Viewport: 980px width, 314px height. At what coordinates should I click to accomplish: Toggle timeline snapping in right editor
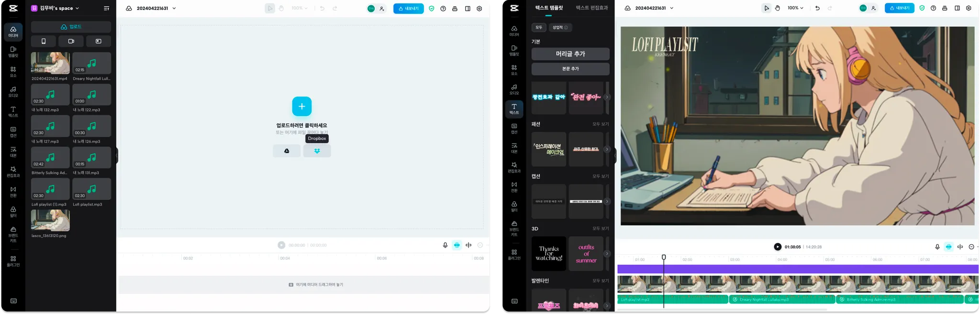point(948,247)
